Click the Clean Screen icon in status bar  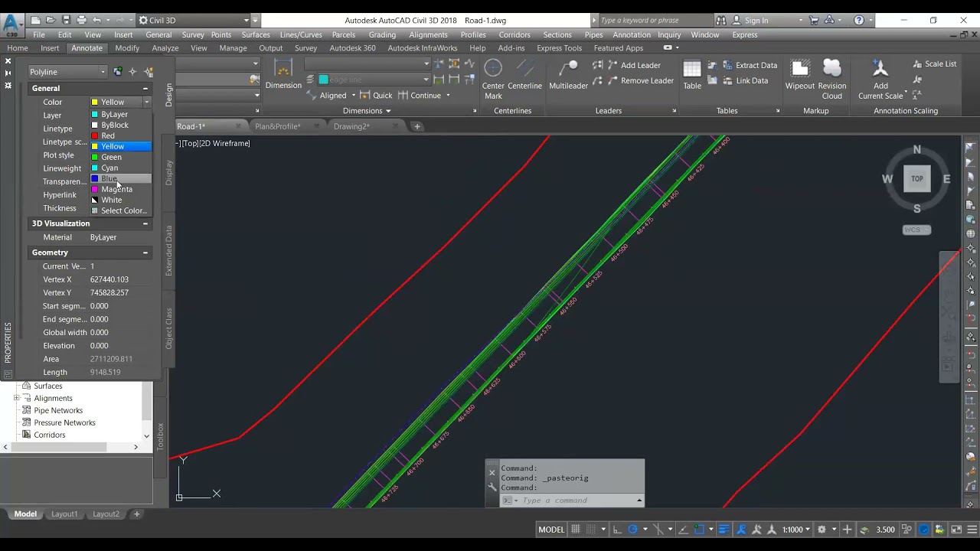pyautogui.click(x=956, y=530)
